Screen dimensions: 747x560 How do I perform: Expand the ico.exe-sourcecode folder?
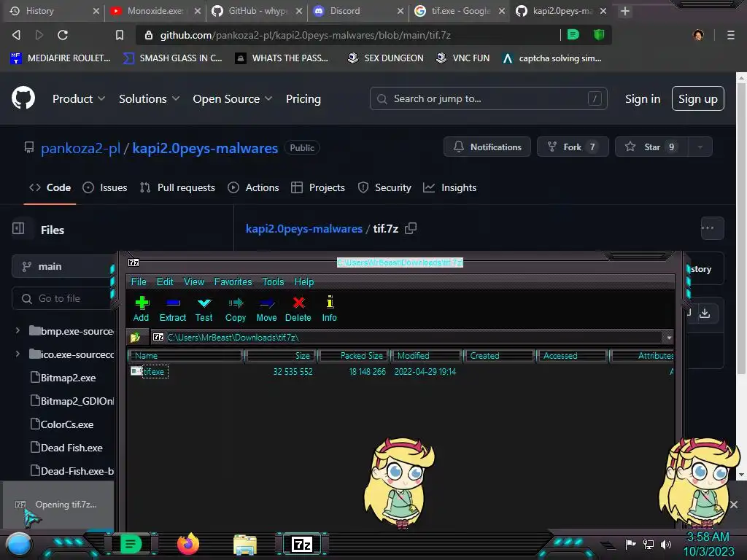click(18, 354)
